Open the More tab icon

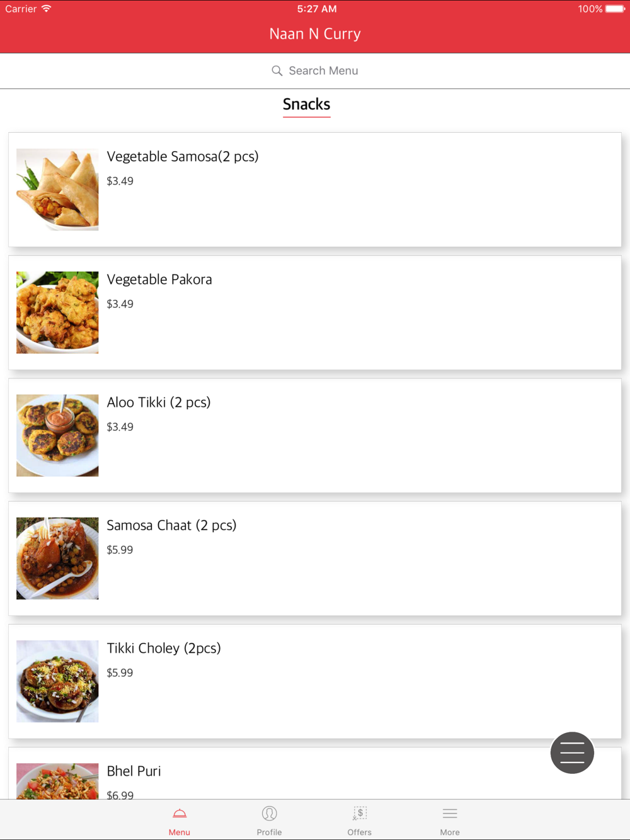pos(450,814)
